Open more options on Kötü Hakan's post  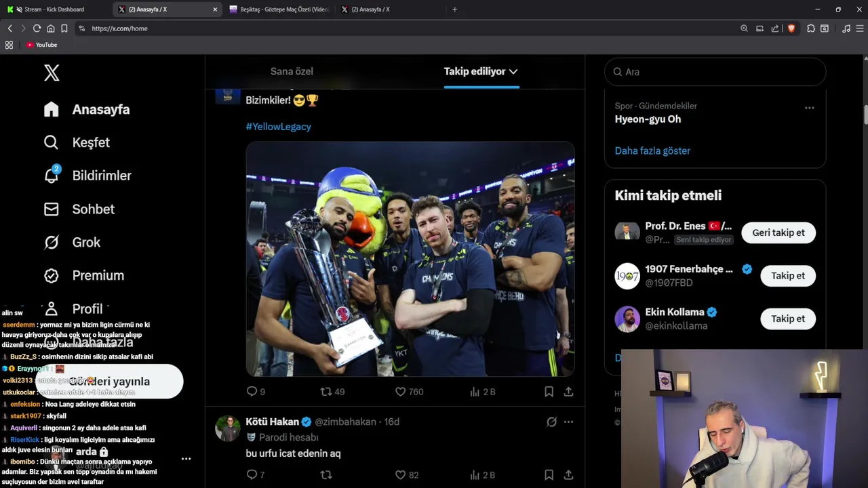point(568,422)
